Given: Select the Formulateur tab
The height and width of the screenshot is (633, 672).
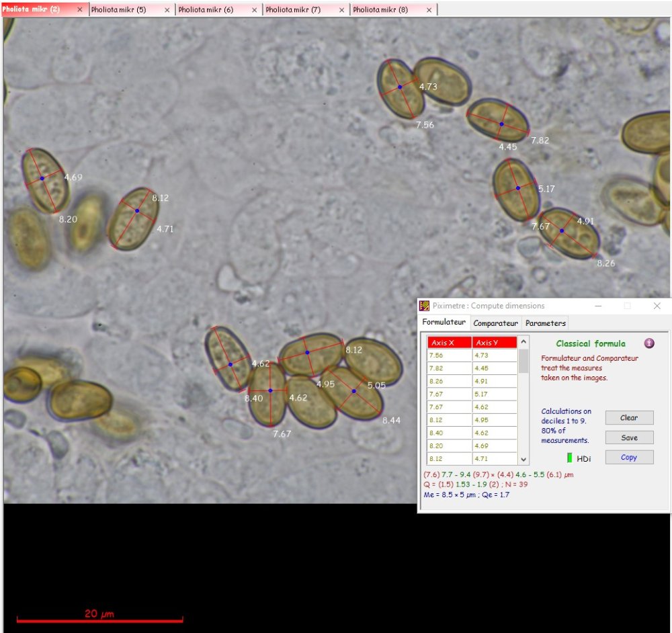Looking at the screenshot, I should coord(444,323).
